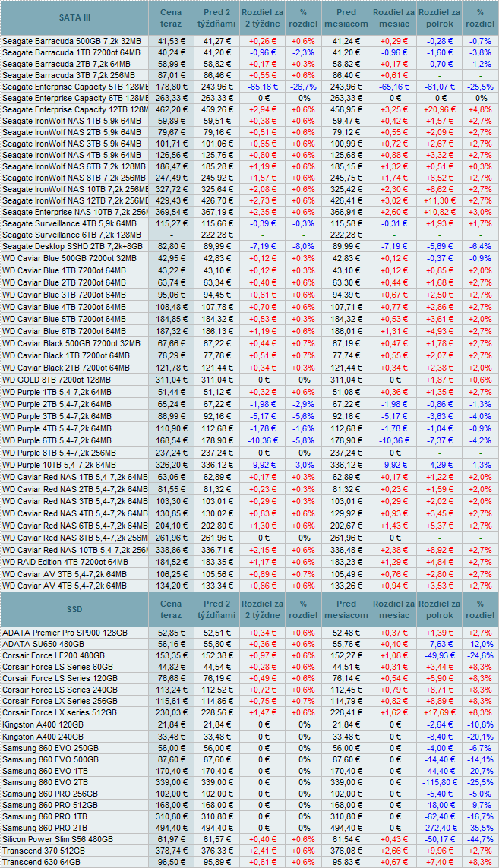This screenshot has width=499, height=868.
Task: Select "Seagate Barracuda 500GB 7,2k 32MB" product name
Action: pyautogui.click(x=71, y=41)
